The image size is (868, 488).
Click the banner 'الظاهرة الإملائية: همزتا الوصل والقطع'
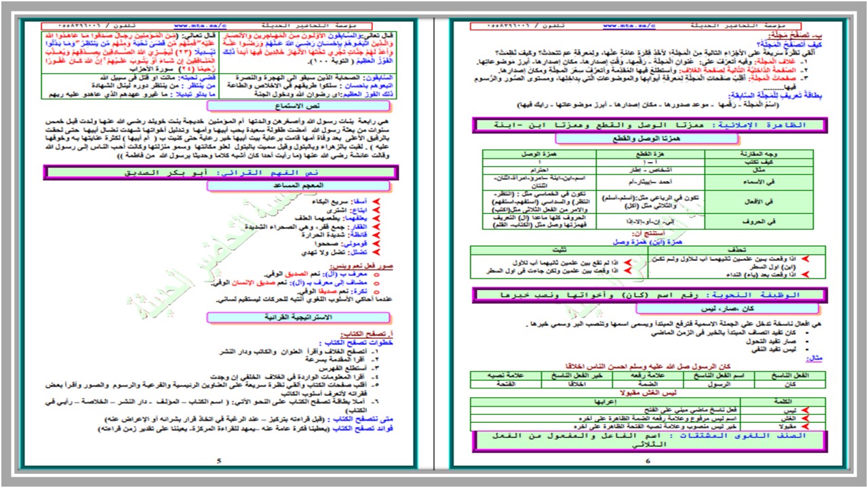click(649, 125)
